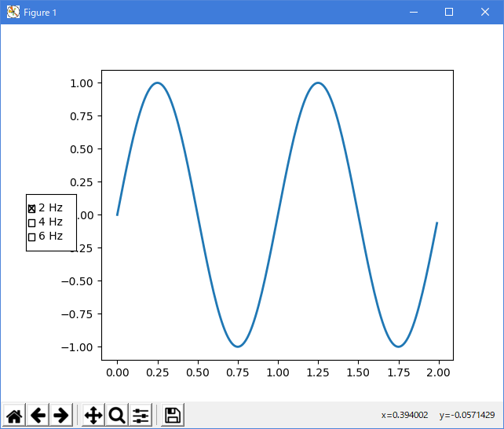Screen dimensions: 504x429
Task: Close the Figure 1 window
Action: point(485,13)
